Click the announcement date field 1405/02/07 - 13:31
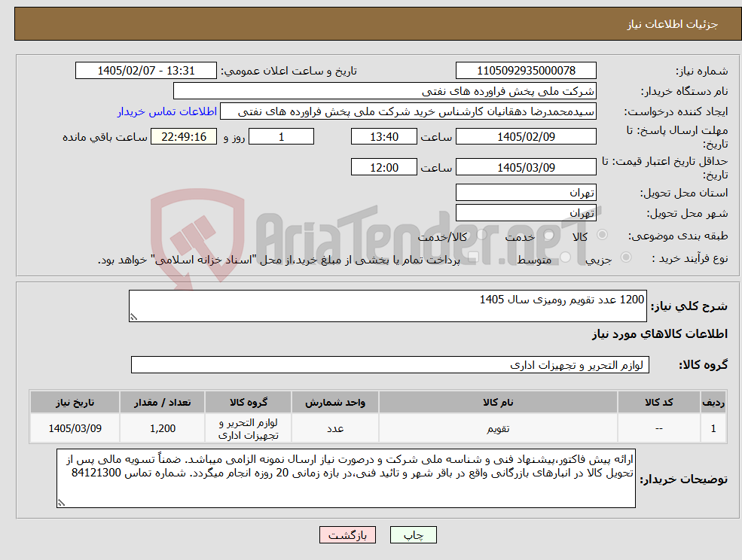Screen dimensions: 742x560 click(145, 71)
